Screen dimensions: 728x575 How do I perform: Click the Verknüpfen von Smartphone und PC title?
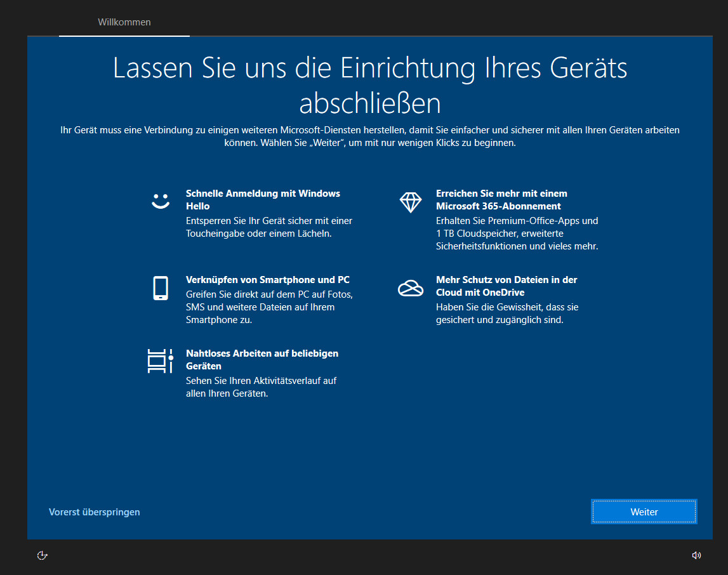pos(267,280)
